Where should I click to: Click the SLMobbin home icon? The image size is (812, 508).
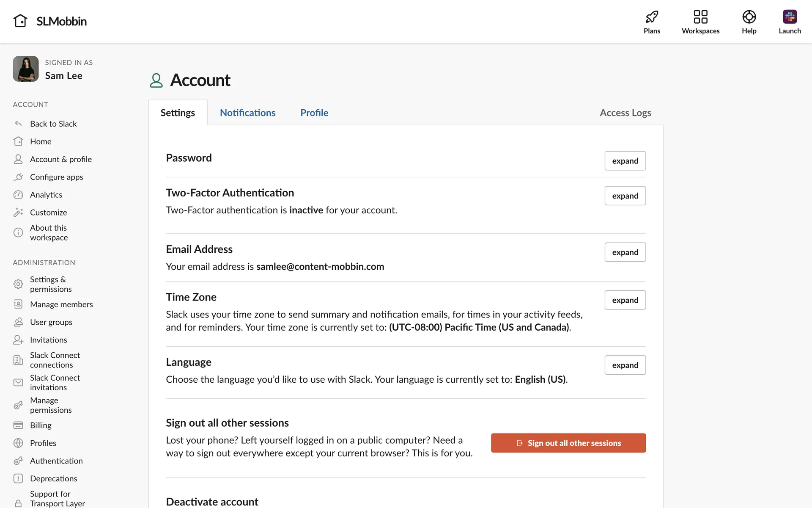click(x=20, y=21)
